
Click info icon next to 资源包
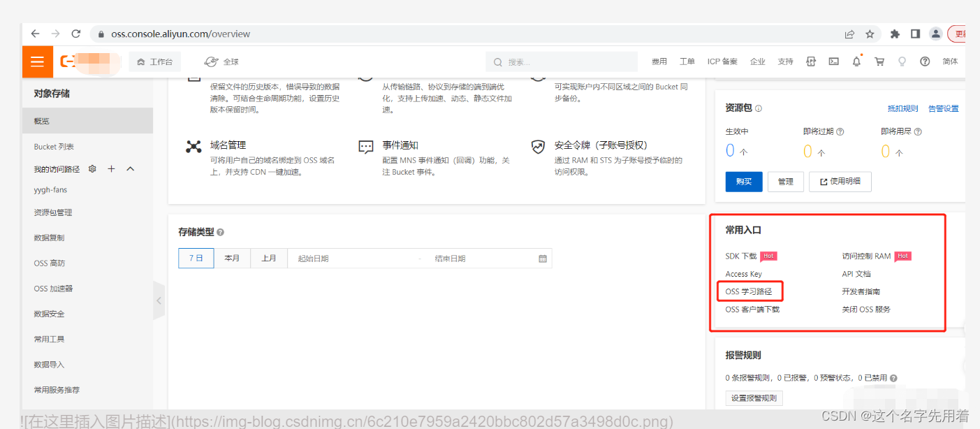[759, 108]
